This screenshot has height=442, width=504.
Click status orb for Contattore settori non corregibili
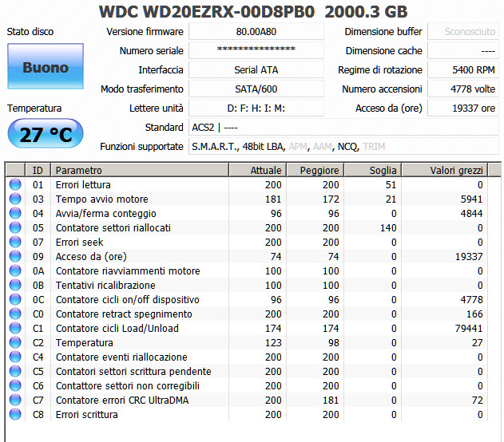15,385
